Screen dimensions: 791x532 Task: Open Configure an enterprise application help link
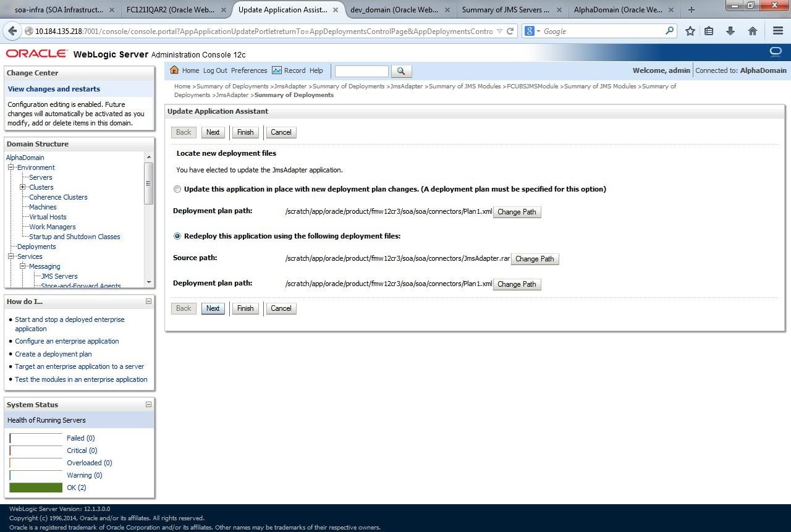click(67, 341)
